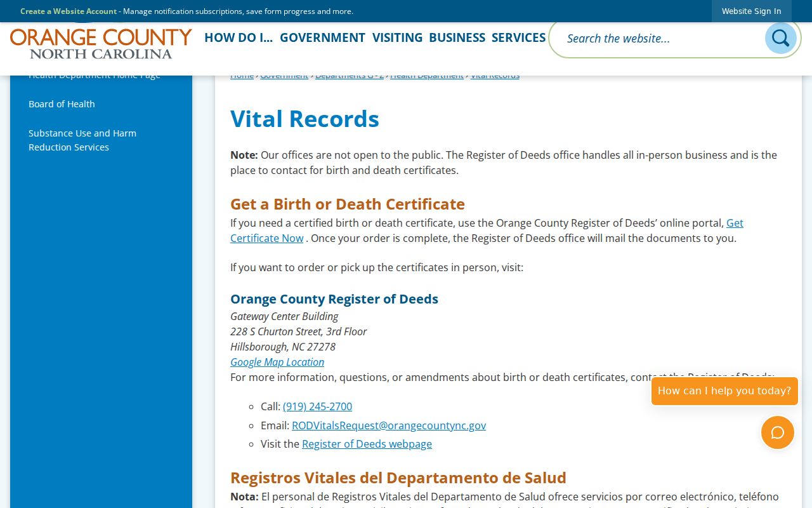Click the 228 S Churton Street address line

(x=299, y=331)
